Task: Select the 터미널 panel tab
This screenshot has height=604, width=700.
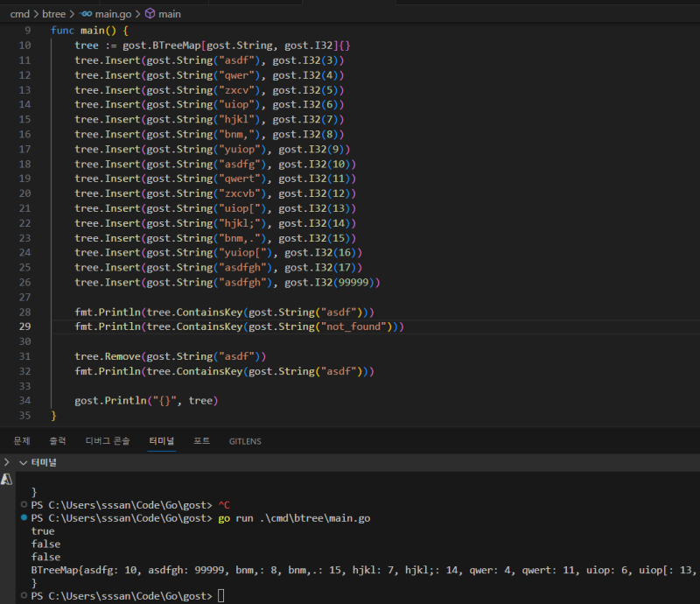Action: tap(162, 441)
